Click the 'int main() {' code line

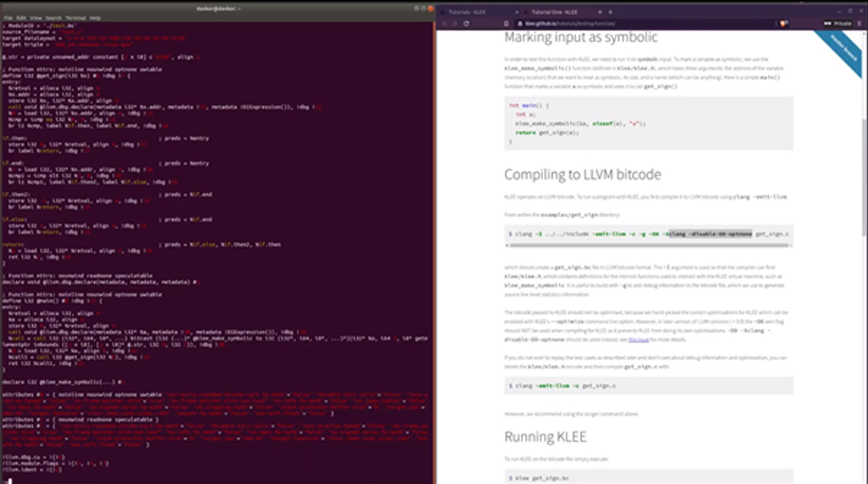pyautogui.click(x=529, y=105)
